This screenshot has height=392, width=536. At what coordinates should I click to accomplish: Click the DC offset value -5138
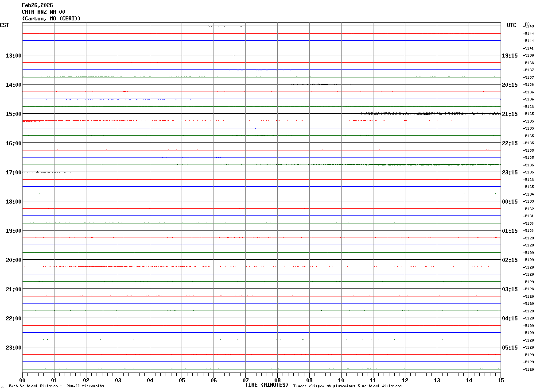pos(528,63)
